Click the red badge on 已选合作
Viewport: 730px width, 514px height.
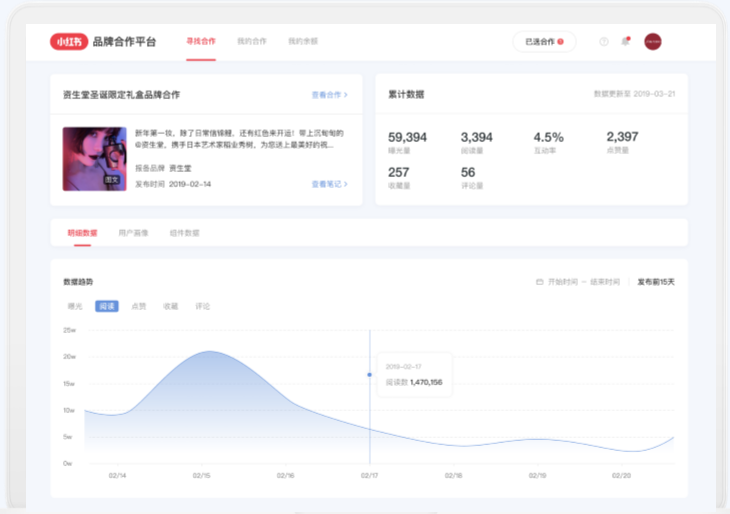[x=561, y=41]
